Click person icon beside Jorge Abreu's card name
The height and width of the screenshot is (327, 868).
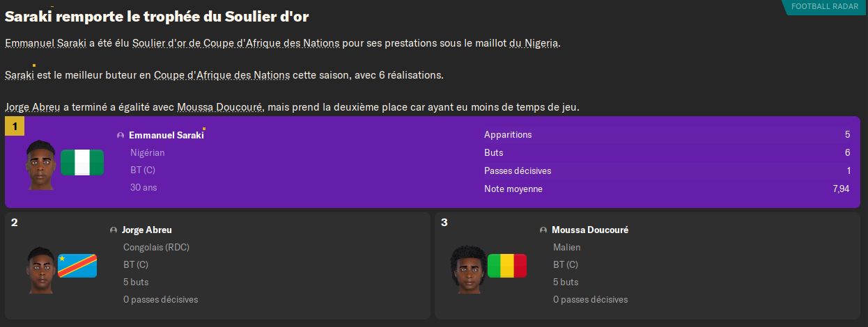click(x=114, y=230)
